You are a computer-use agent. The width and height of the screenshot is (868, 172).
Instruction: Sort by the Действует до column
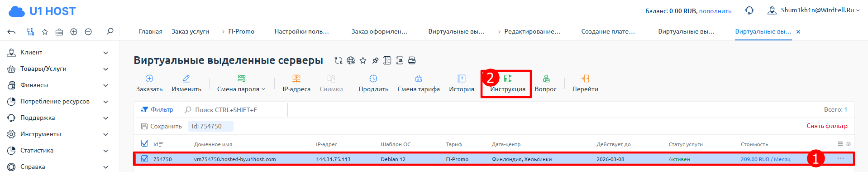pos(613,144)
